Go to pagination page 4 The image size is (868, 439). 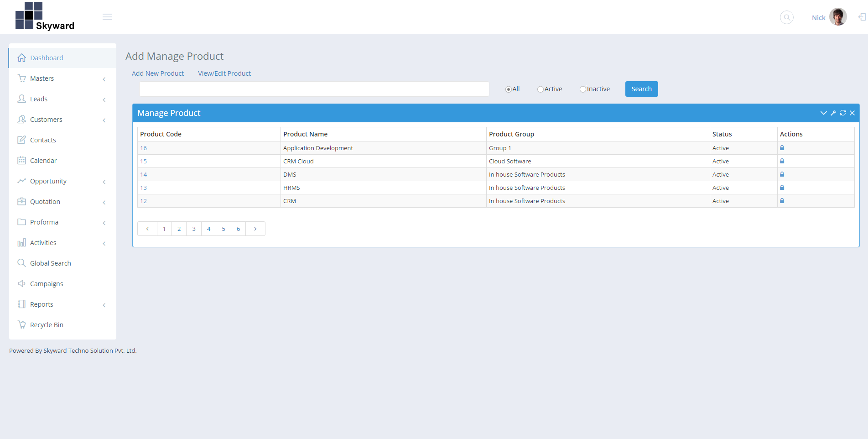click(208, 229)
